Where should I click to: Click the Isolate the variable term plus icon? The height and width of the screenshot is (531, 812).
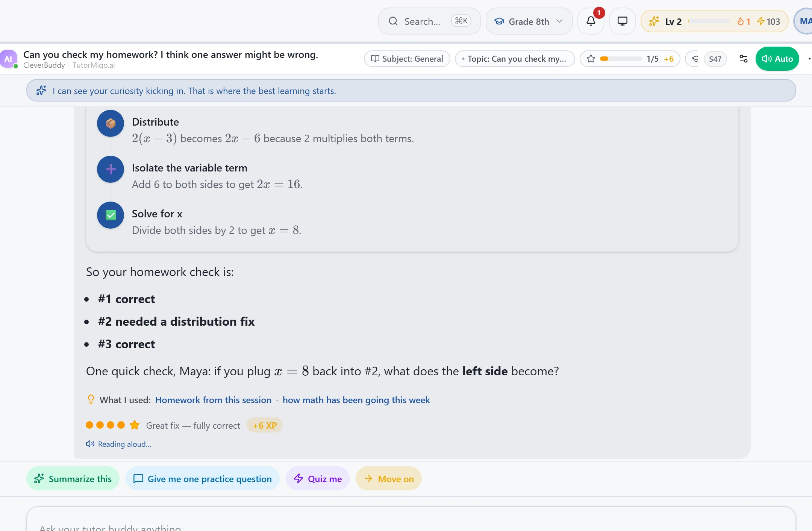(111, 169)
